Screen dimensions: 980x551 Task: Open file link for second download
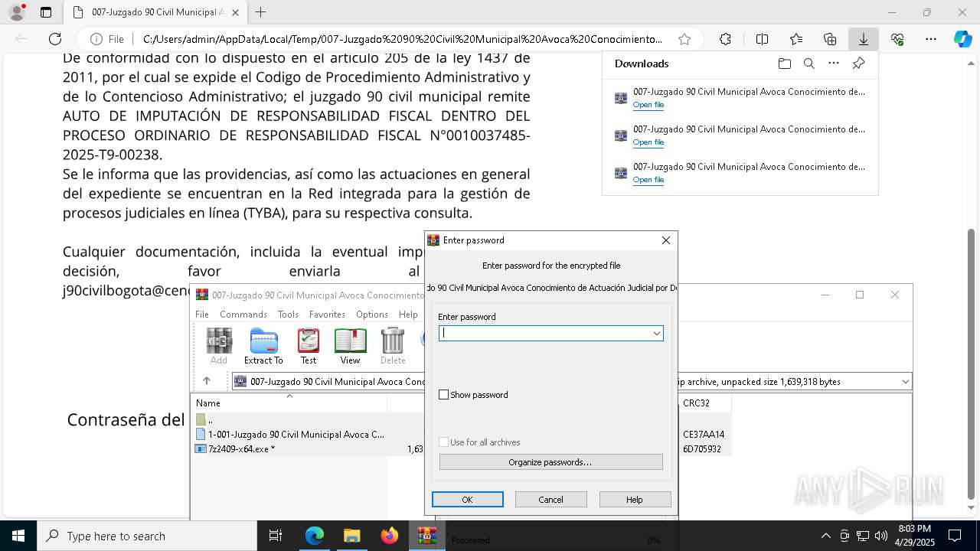(648, 142)
